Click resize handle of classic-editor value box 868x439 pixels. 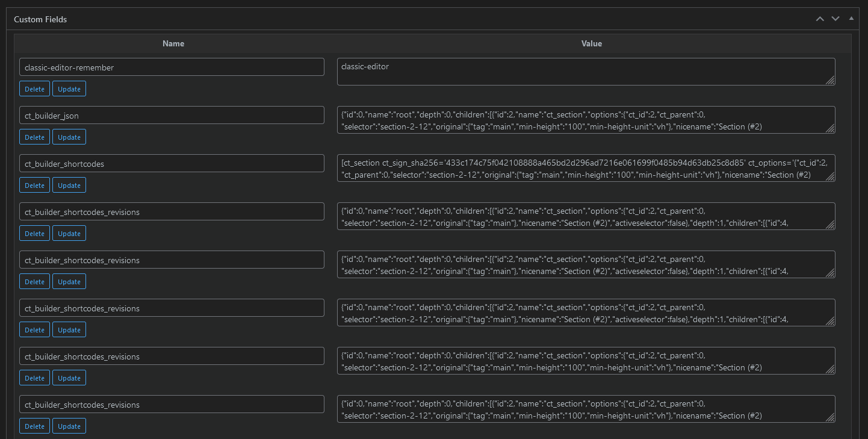click(830, 80)
